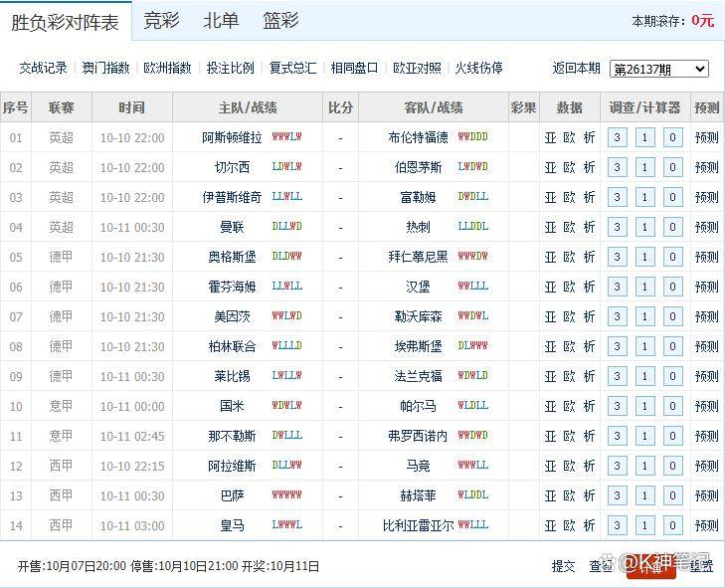Open 预测 for row 04

pos(706,227)
